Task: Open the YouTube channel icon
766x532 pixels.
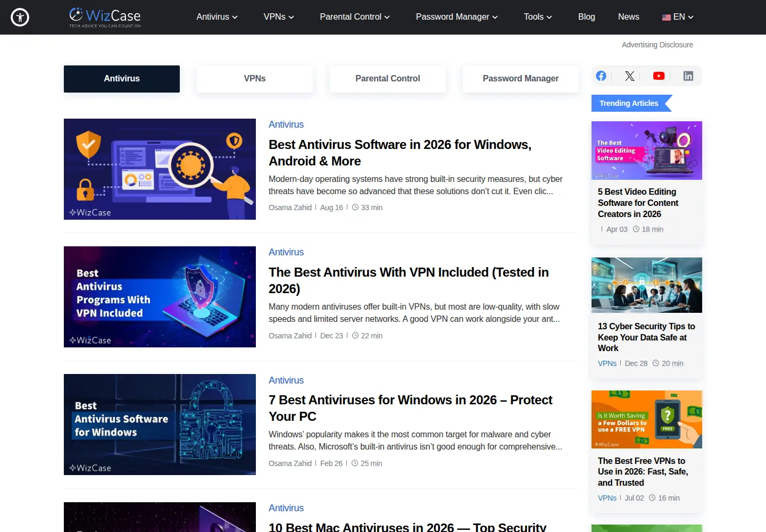Action: (659, 76)
